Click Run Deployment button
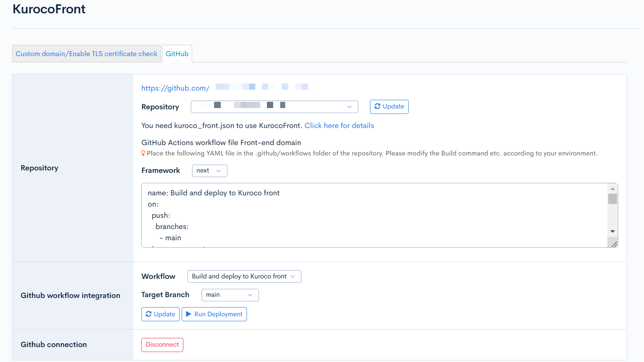 coord(215,314)
